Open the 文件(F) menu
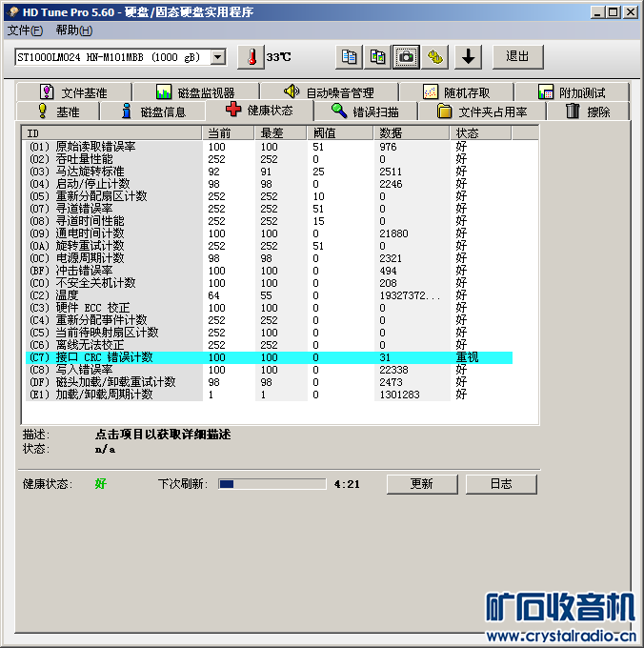Viewport: 644px width, 648px height. (25, 30)
